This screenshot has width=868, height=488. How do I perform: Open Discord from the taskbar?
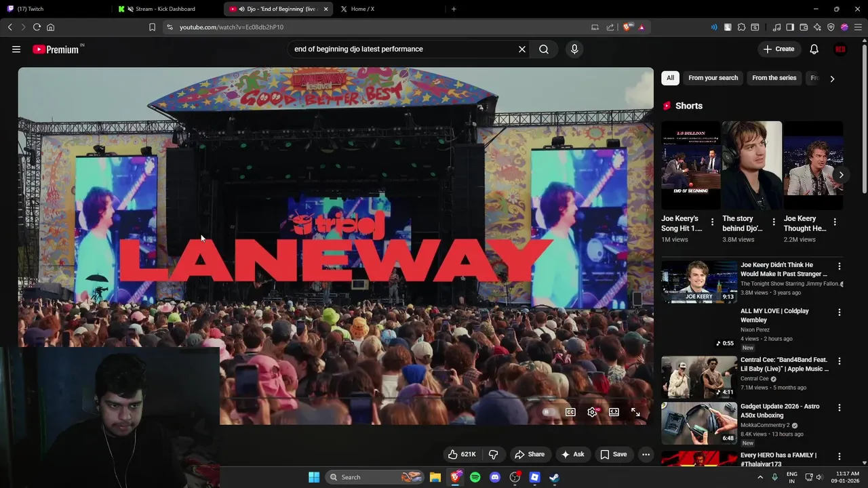495,477
